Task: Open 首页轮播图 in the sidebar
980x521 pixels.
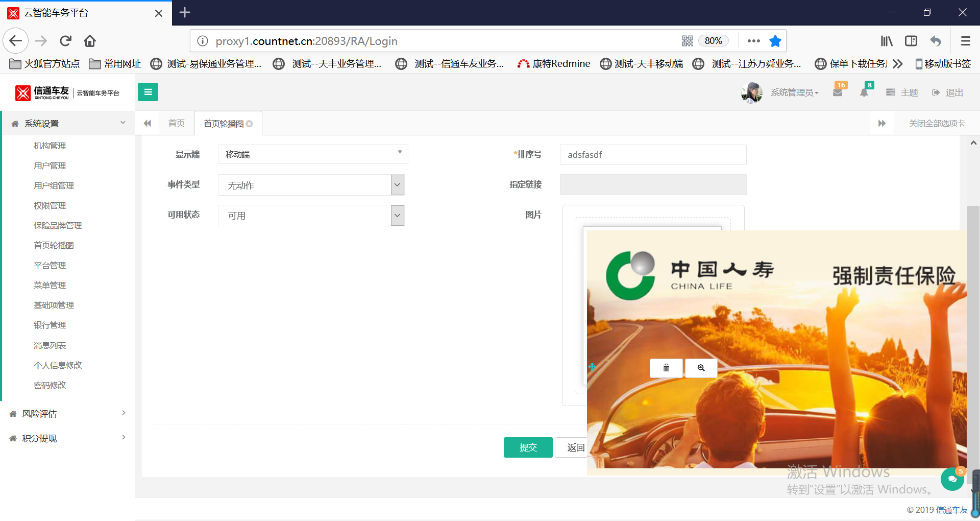Action: click(x=54, y=245)
